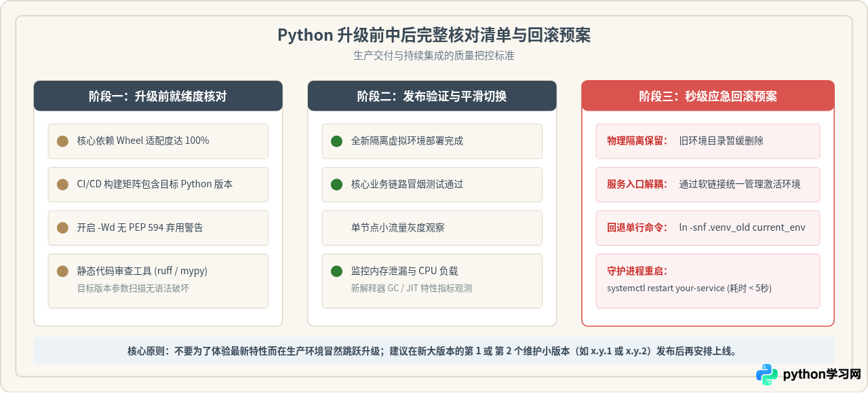Click the red label 物理隔离保留:
Image resolution: width=868 pixels, height=393 pixels.
[637, 141]
